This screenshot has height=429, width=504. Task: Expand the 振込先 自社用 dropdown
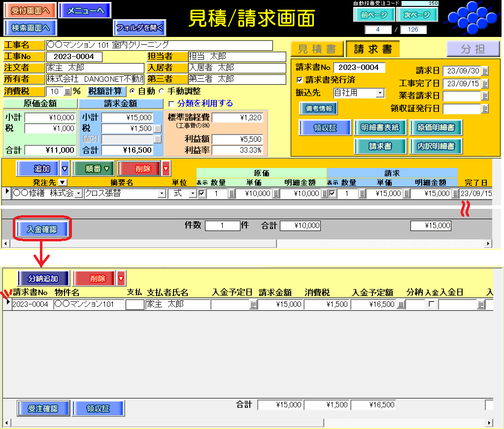(380, 93)
